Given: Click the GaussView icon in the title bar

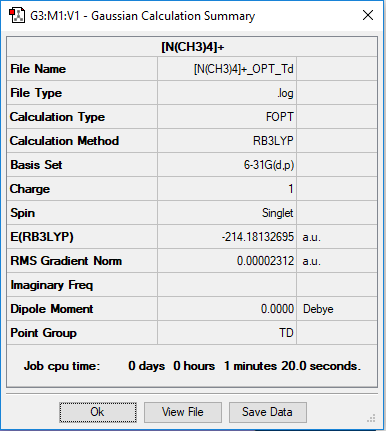Looking at the screenshot, I should pyautogui.click(x=17, y=16).
